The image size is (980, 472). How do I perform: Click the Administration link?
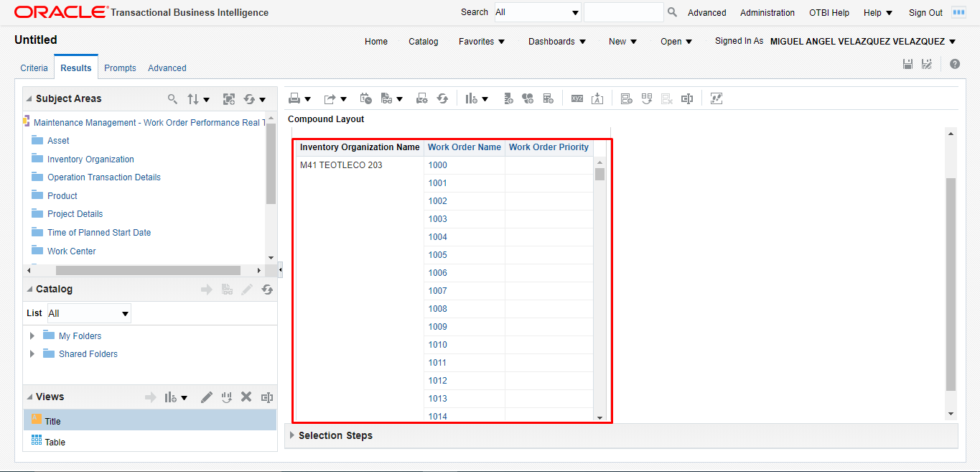pyautogui.click(x=767, y=13)
